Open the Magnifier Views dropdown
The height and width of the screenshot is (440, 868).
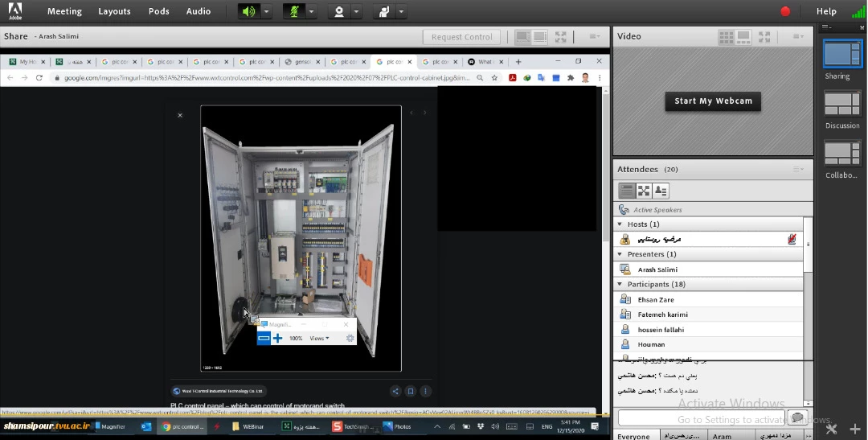pyautogui.click(x=319, y=338)
